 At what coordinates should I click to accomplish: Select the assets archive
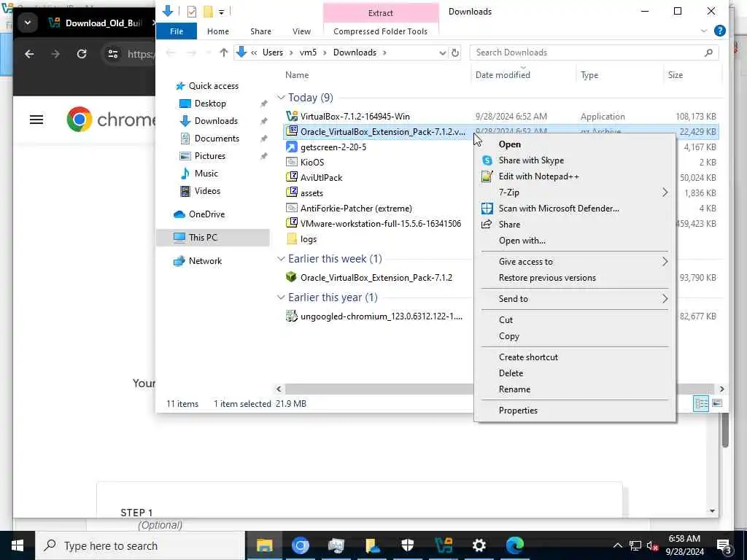click(x=311, y=192)
